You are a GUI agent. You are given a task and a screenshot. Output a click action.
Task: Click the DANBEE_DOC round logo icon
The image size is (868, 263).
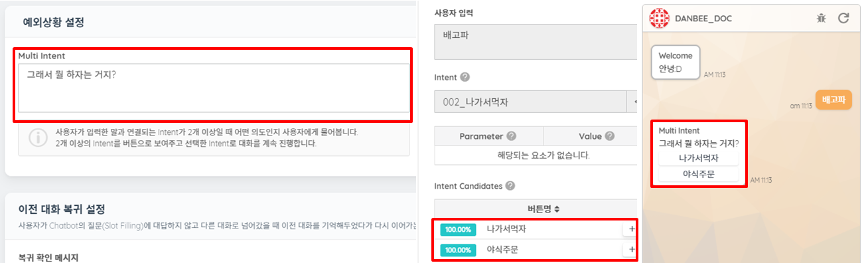pos(659,19)
